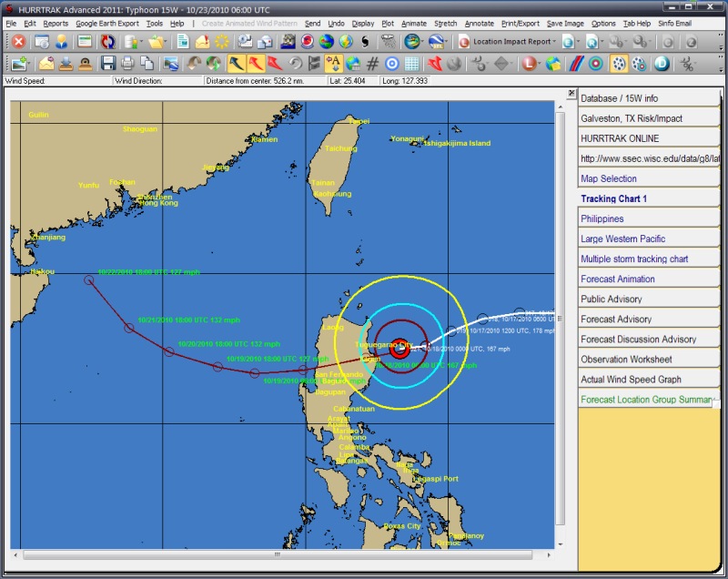
Task: Click the Save Image menu item
Action: 565,24
